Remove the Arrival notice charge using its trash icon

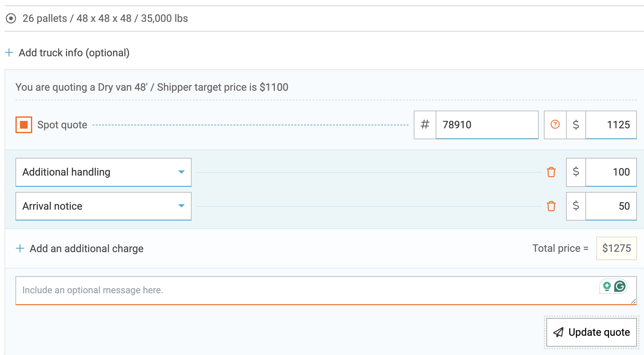point(552,206)
